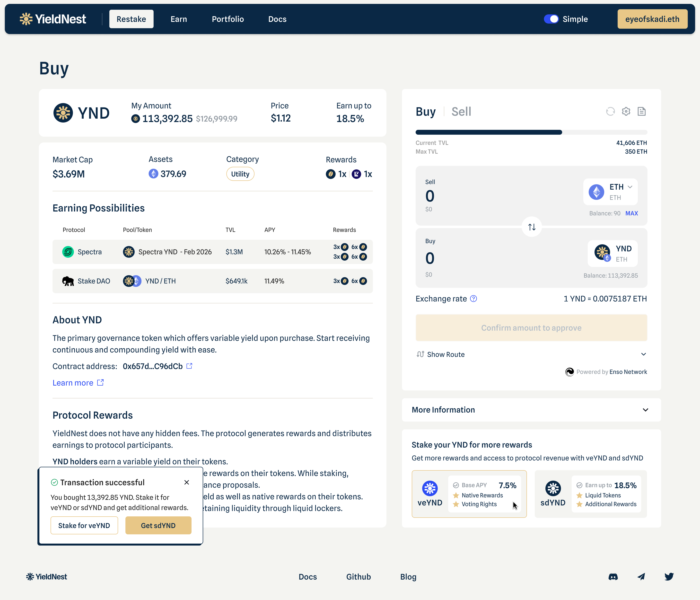
Task: Open the Blog footer link
Action: (408, 577)
